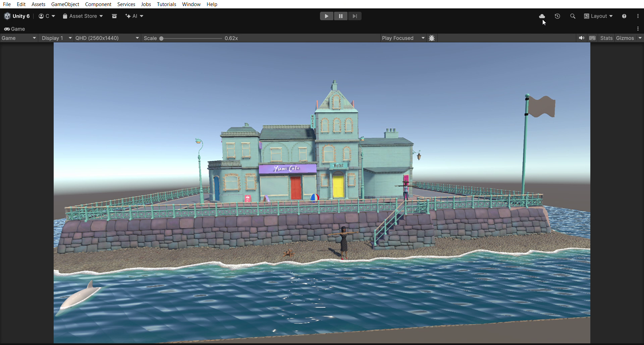
Task: Open the Layout selector
Action: tap(598, 16)
